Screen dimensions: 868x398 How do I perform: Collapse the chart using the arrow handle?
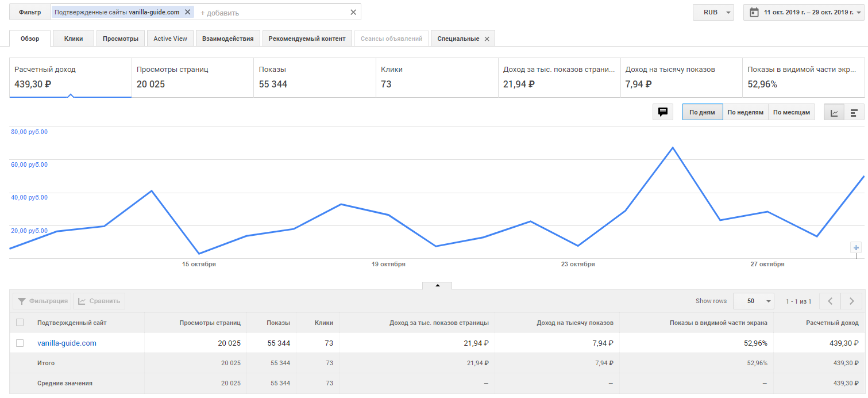pyautogui.click(x=437, y=285)
